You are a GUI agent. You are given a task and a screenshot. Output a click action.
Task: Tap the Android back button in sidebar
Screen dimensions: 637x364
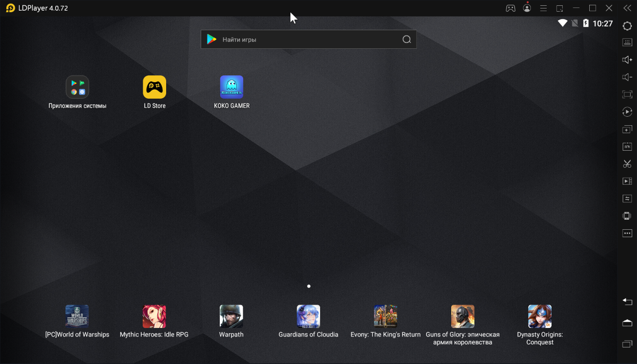[x=627, y=301]
